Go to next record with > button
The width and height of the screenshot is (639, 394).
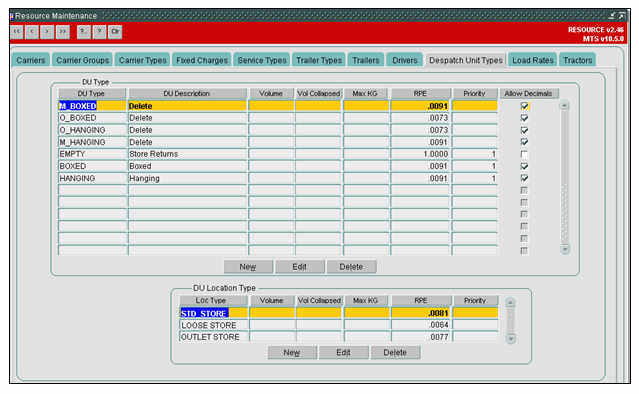click(x=47, y=32)
